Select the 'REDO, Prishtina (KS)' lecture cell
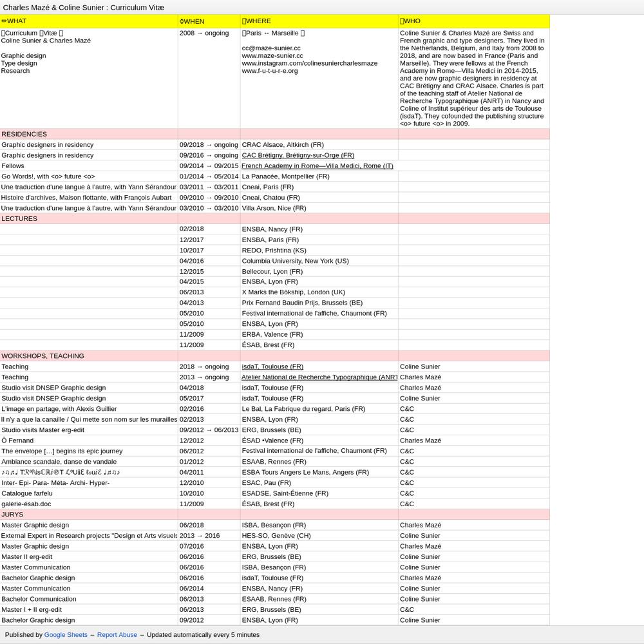 pyautogui.click(x=319, y=250)
